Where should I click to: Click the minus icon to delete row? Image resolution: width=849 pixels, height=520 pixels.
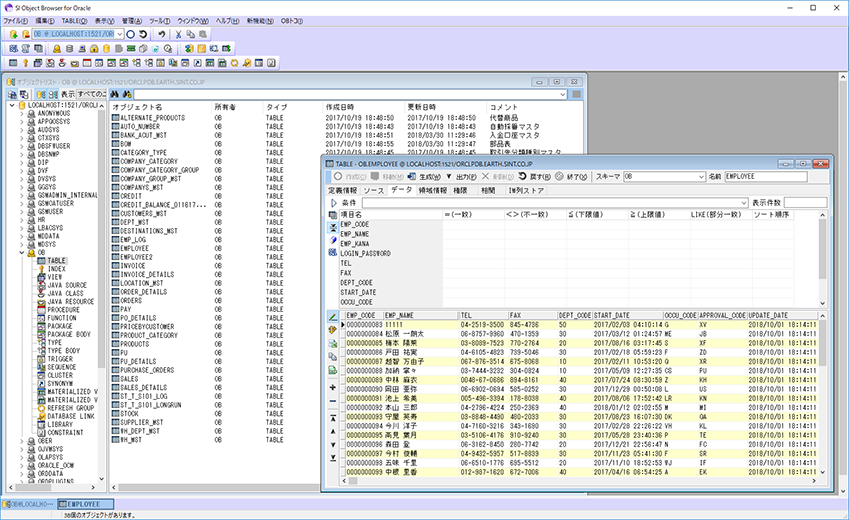click(333, 400)
